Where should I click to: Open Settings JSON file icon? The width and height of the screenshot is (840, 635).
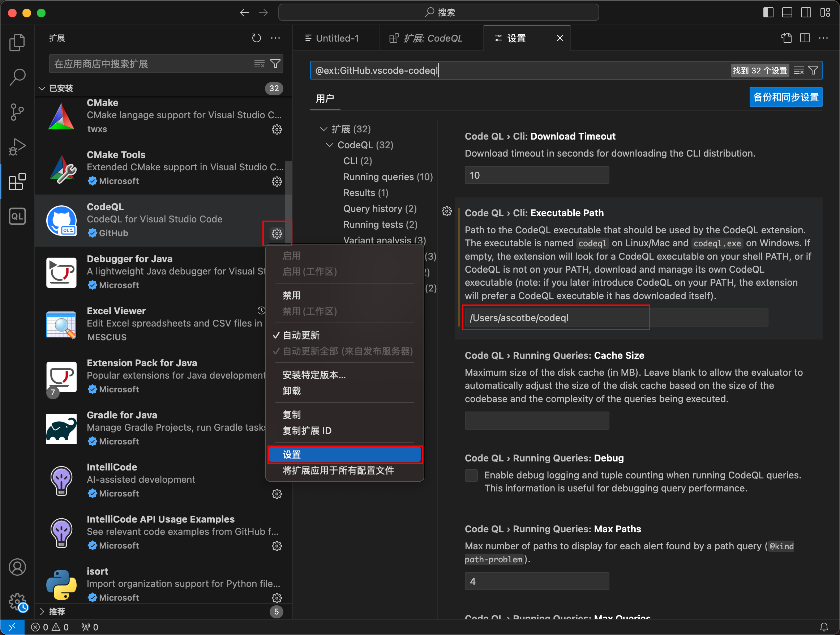point(786,38)
